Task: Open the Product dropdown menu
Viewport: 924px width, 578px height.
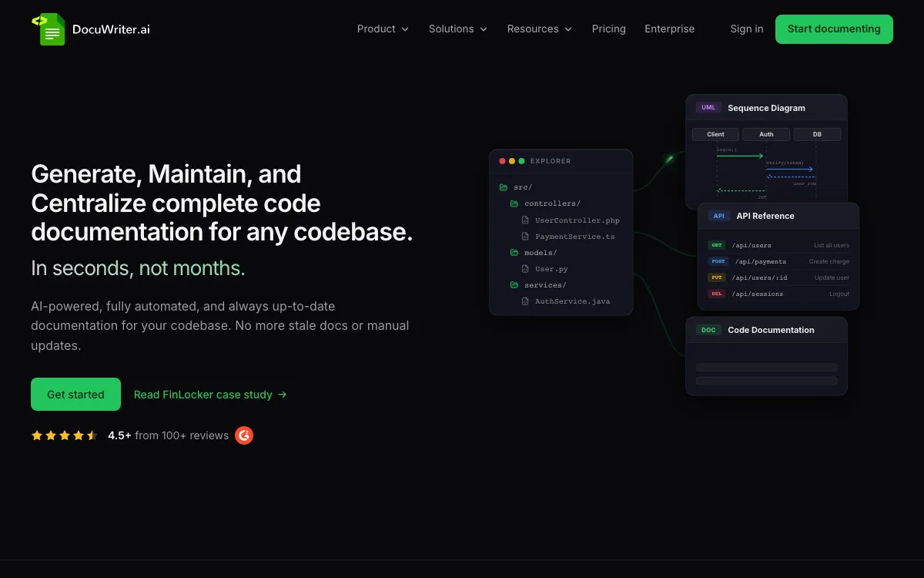Action: 383,29
